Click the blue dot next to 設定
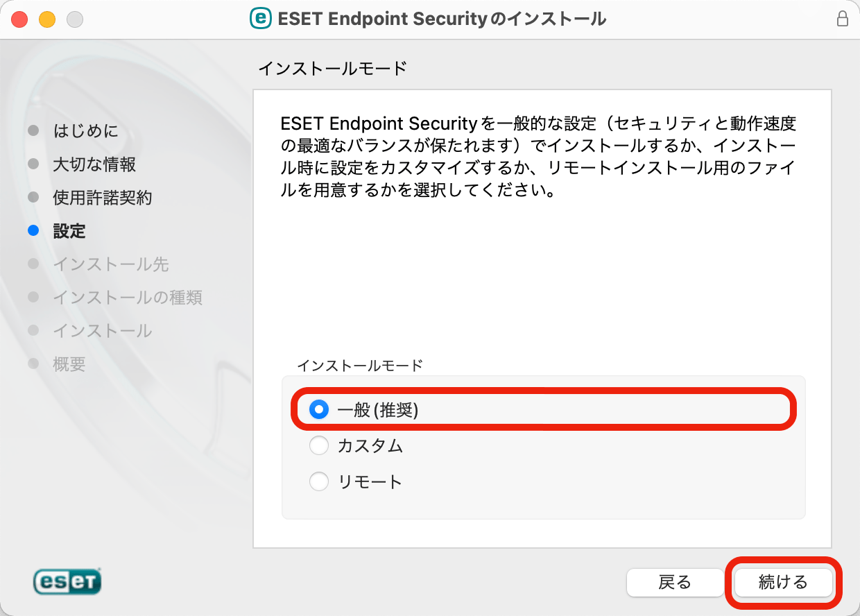 click(x=33, y=230)
